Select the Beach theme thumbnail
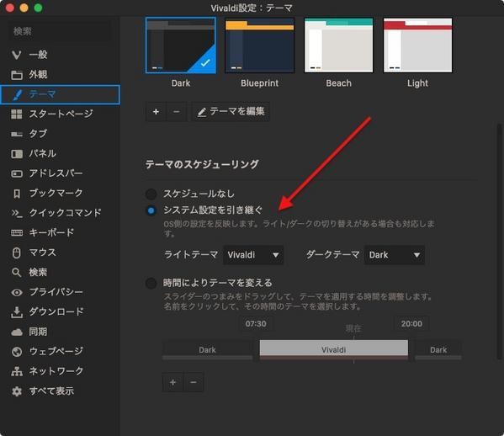 point(339,45)
